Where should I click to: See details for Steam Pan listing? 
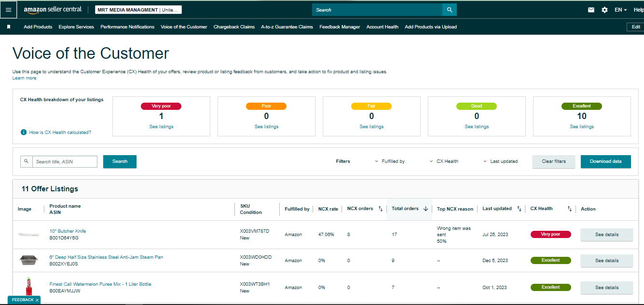[x=607, y=261]
